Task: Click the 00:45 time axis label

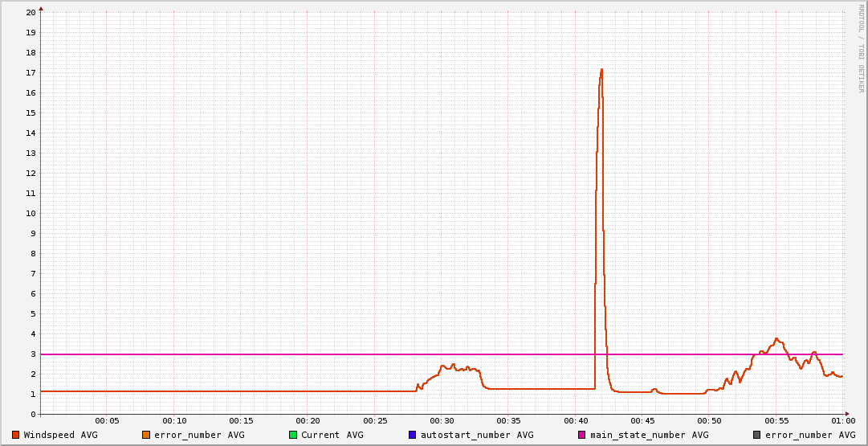Action: tap(642, 421)
